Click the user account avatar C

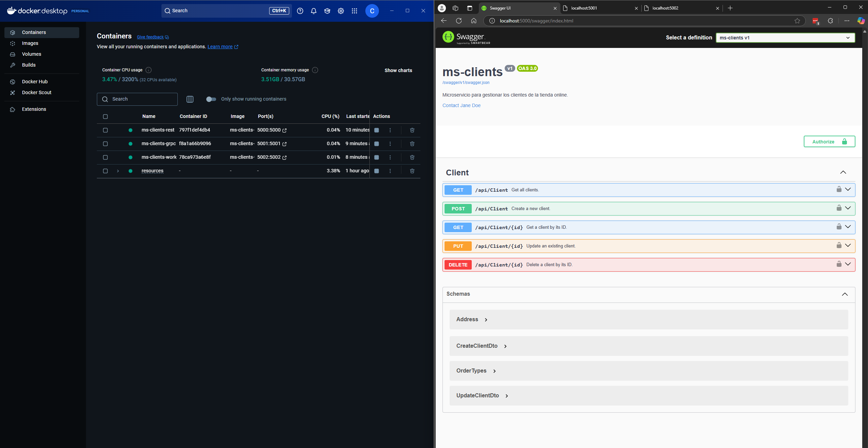[372, 11]
